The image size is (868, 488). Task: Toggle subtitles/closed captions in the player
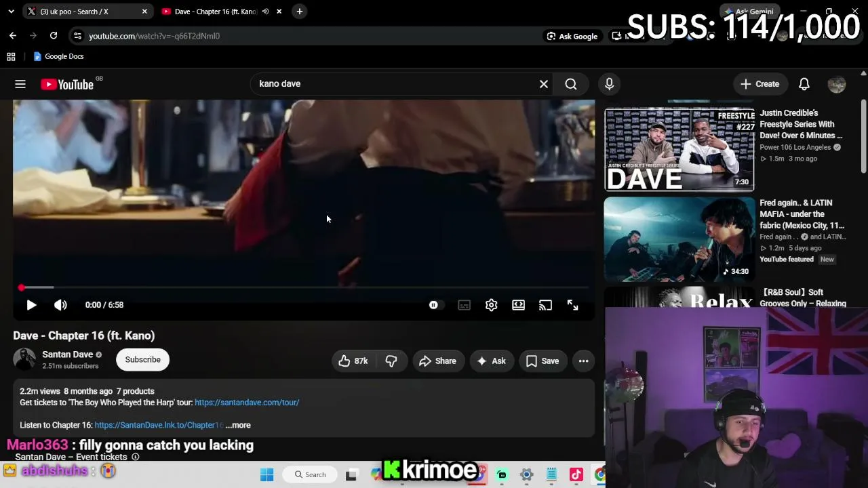pos(464,305)
